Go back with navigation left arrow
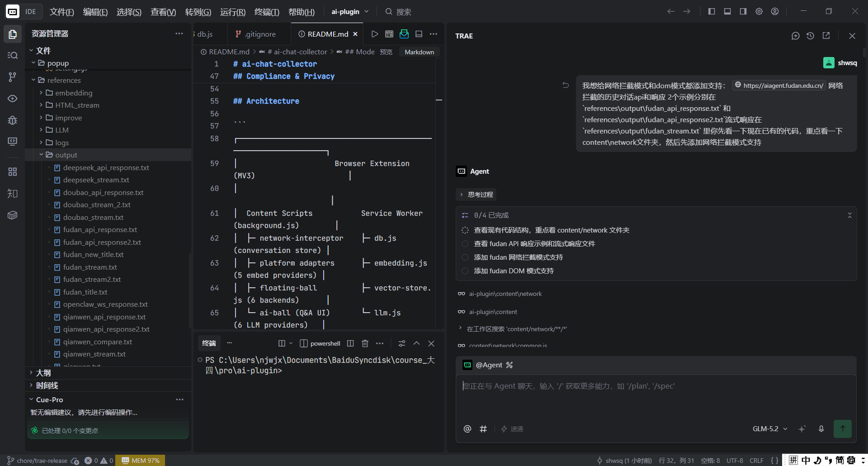This screenshot has height=466, width=868. click(671, 12)
